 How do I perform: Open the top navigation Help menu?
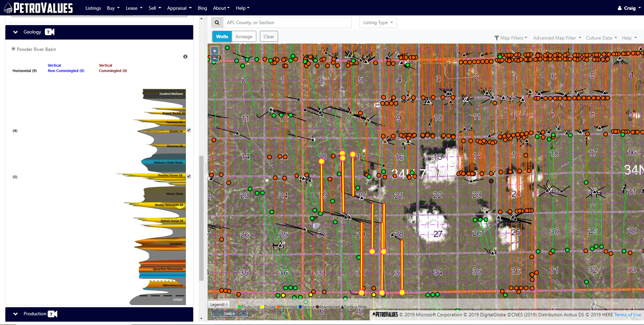[243, 8]
